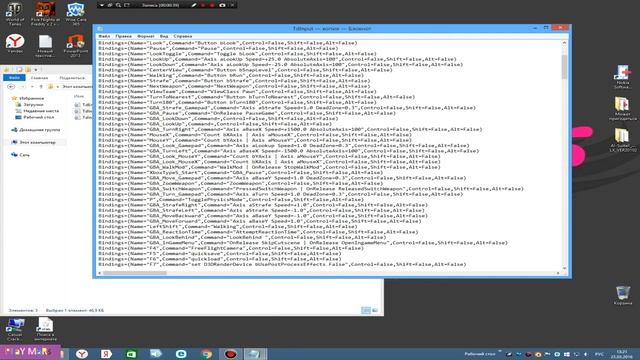Click the pencil draw tool in recorder bar

194,5
